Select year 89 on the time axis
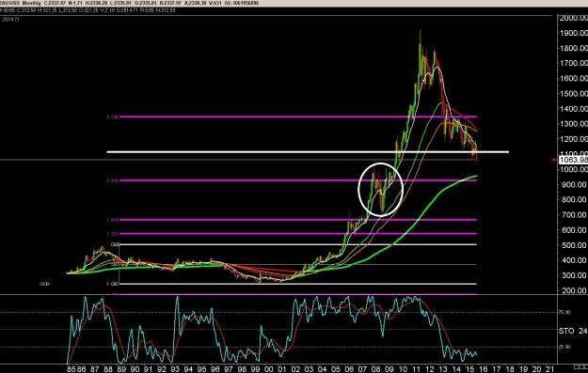 point(121,369)
